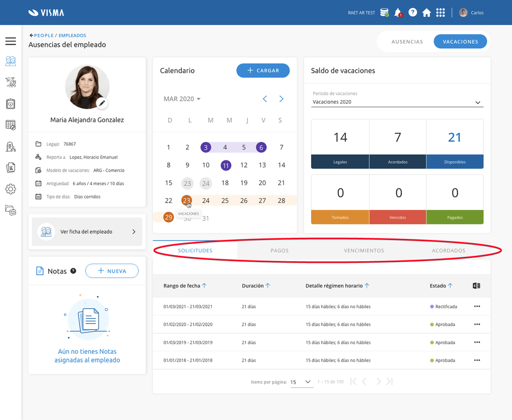Click RAET AR TEST environment label
The height and width of the screenshot is (420, 512).
point(361,13)
